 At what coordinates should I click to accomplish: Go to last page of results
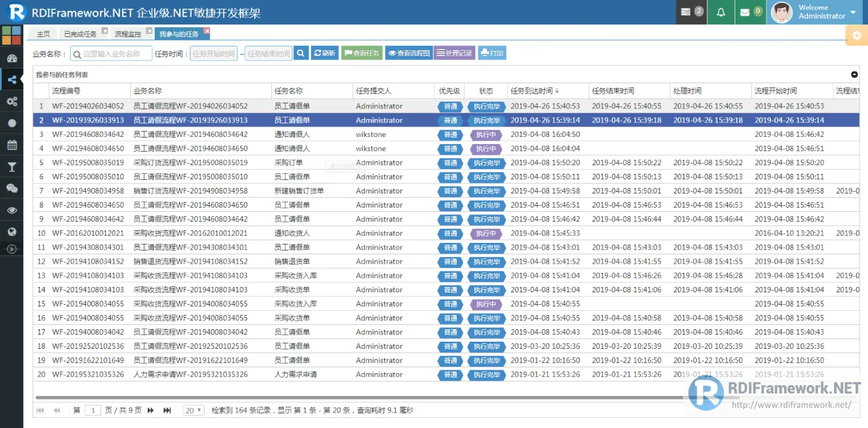tap(167, 410)
